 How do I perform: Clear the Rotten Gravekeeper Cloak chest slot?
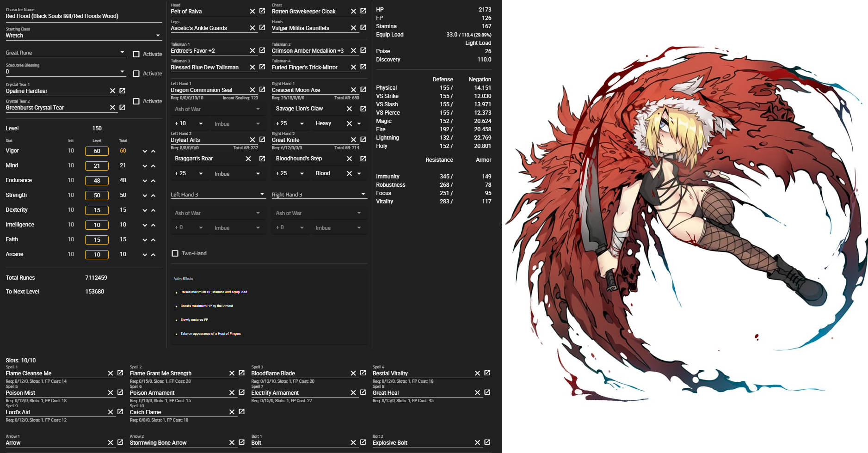tap(353, 11)
